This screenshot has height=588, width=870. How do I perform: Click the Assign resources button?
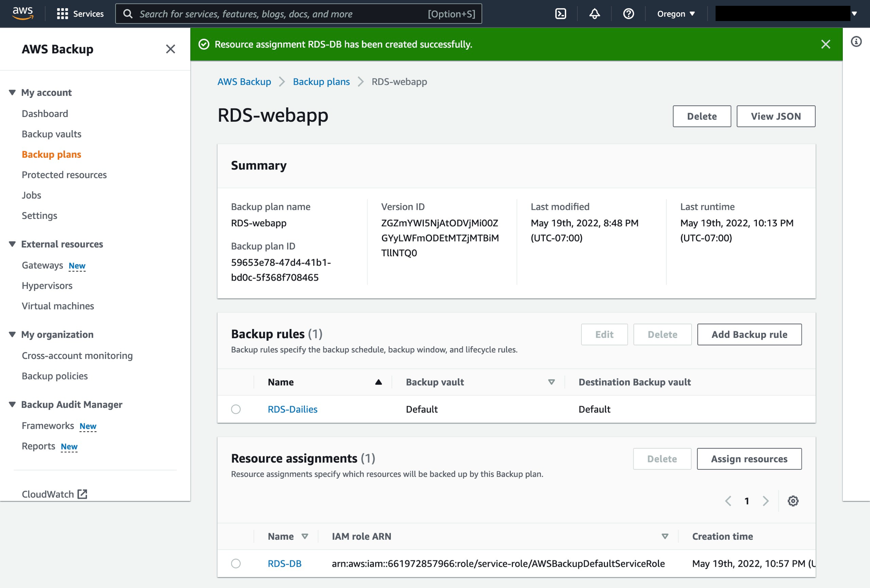pyautogui.click(x=749, y=459)
